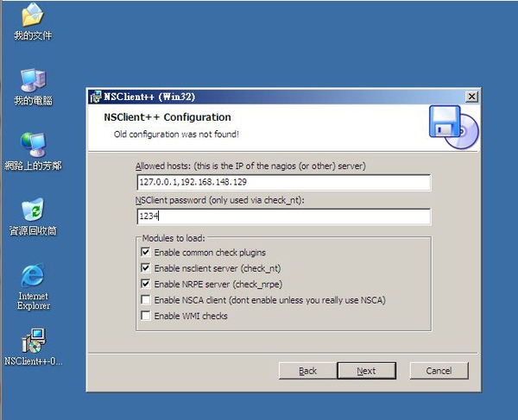Screen dimensions: 518x420
Task: Go Back to the previous step
Action: [307, 371]
